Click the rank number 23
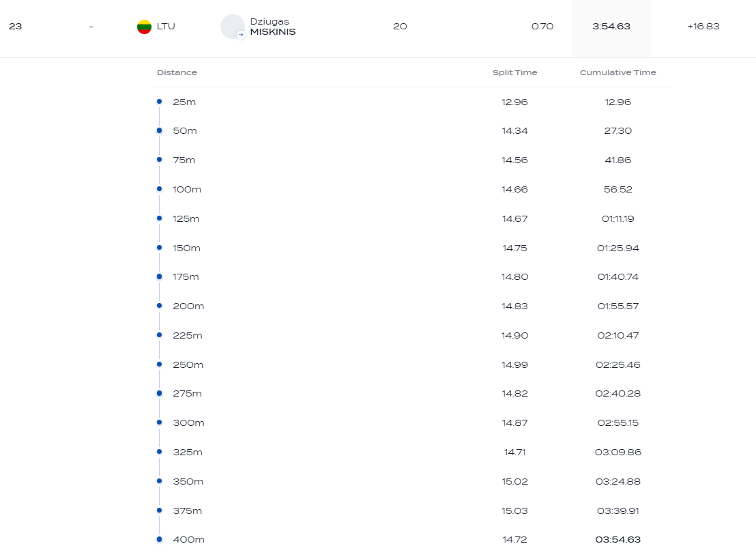The width and height of the screenshot is (756, 559). pos(16,27)
